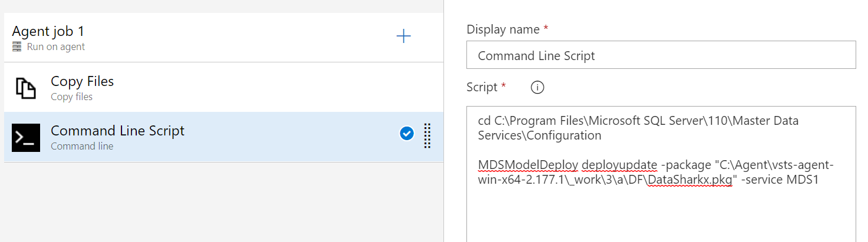The width and height of the screenshot is (868, 242).
Task: Click the plus icon to add a task
Action: (403, 37)
